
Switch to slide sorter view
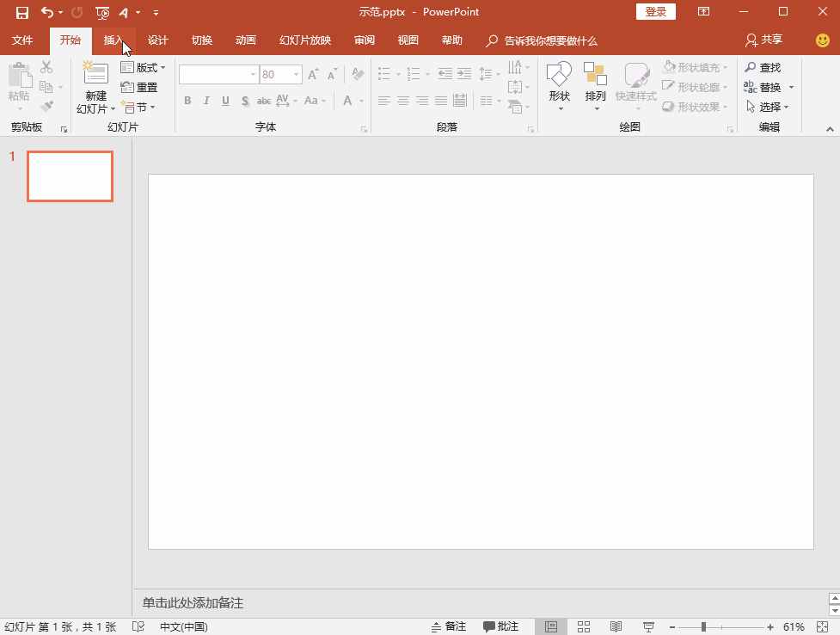[x=583, y=626]
